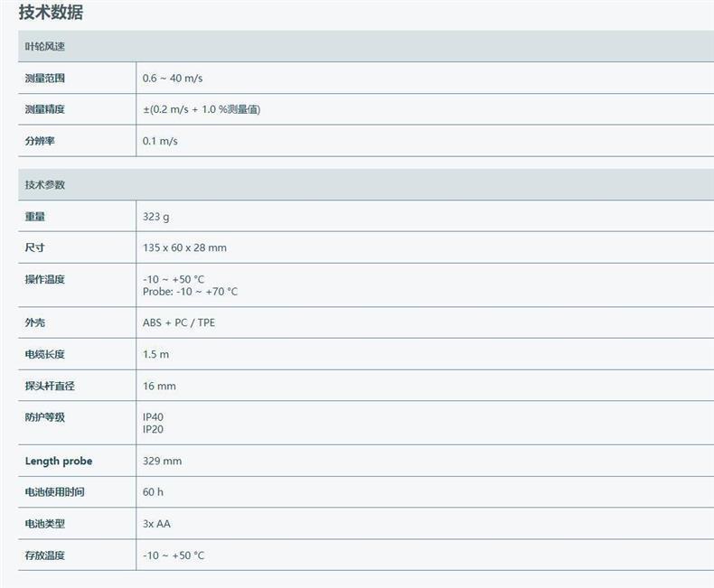Viewport: 714px width, 588px height.
Task: Select the Probe: -10 ~ +70 °C line
Action: click(x=190, y=292)
